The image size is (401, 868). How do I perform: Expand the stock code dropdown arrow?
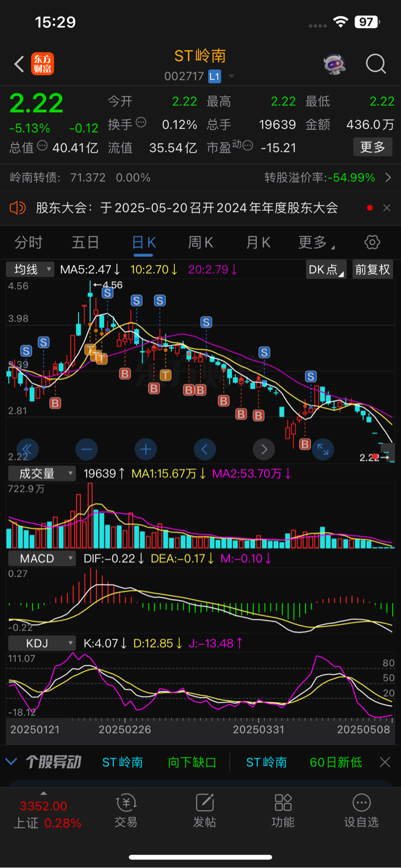[231, 76]
